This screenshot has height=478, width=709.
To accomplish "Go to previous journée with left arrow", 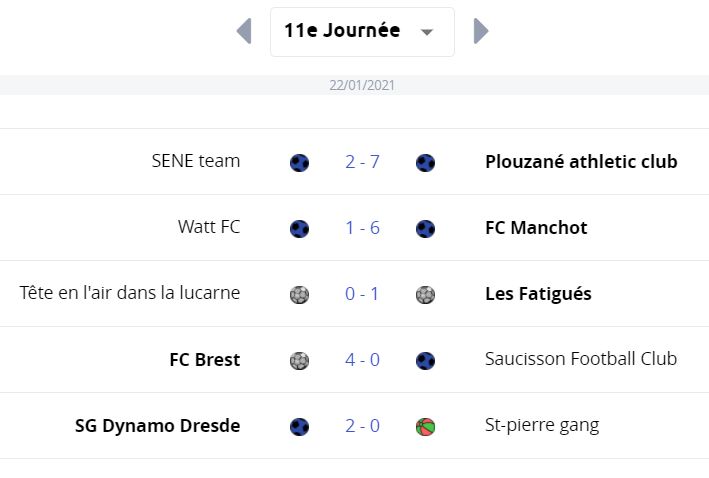I will 244,31.
